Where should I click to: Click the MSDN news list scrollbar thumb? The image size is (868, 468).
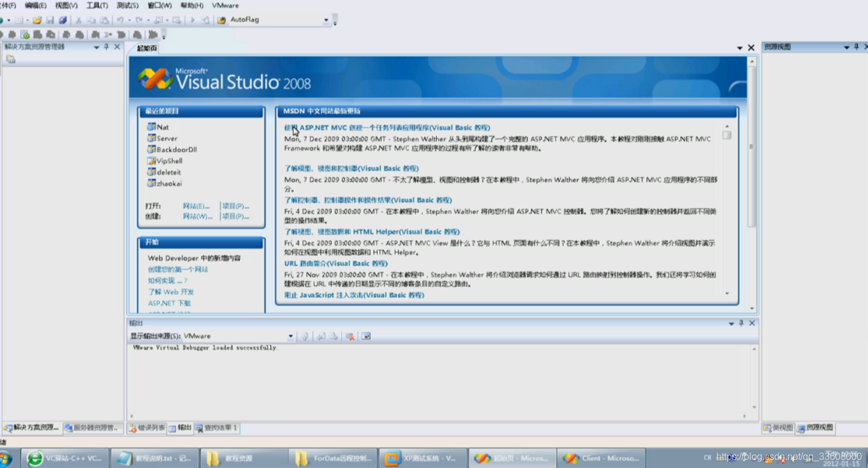click(x=727, y=135)
